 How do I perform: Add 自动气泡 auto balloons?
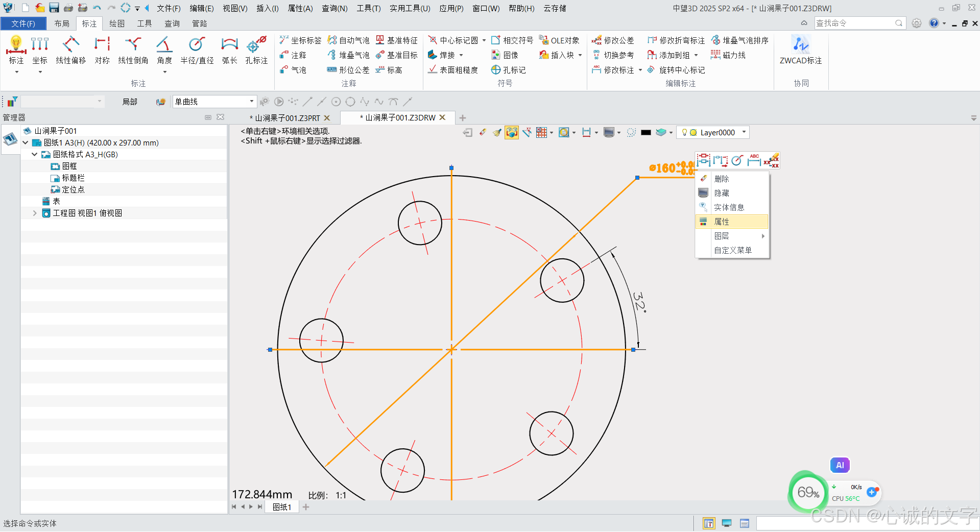[348, 40]
